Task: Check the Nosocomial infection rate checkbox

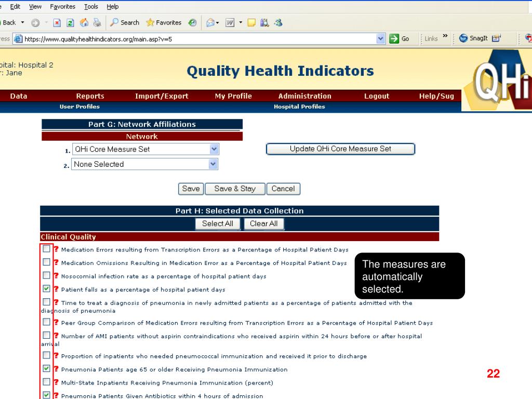Action: pyautogui.click(x=46, y=275)
